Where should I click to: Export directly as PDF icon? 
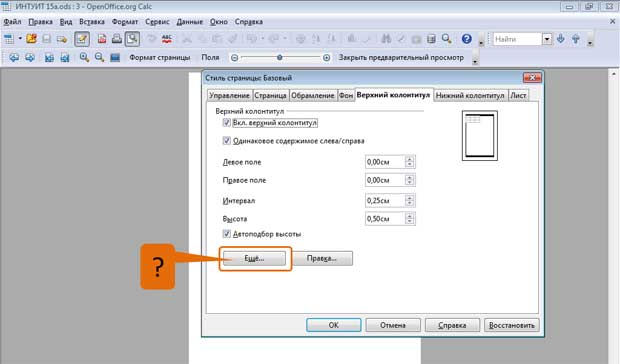(102, 39)
